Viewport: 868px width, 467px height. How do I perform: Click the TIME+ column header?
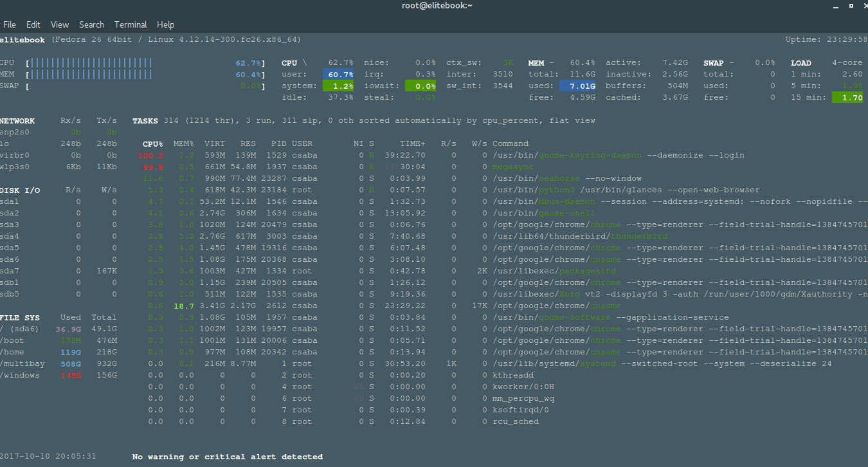[413, 144]
